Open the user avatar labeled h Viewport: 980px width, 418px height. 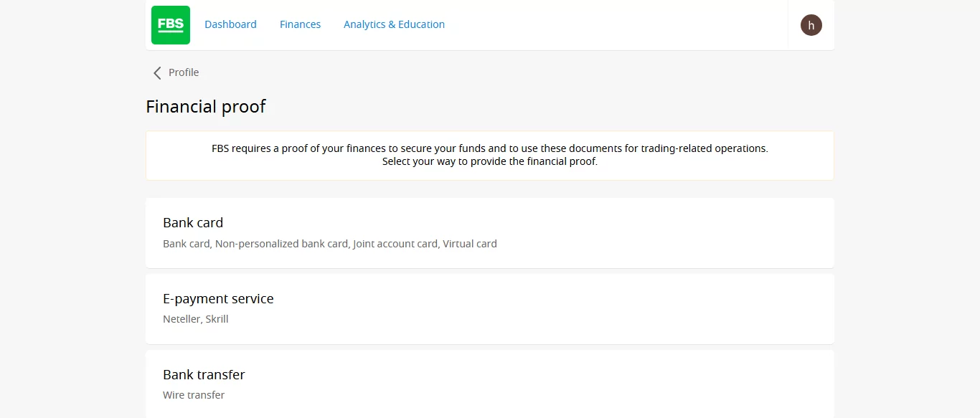(811, 25)
